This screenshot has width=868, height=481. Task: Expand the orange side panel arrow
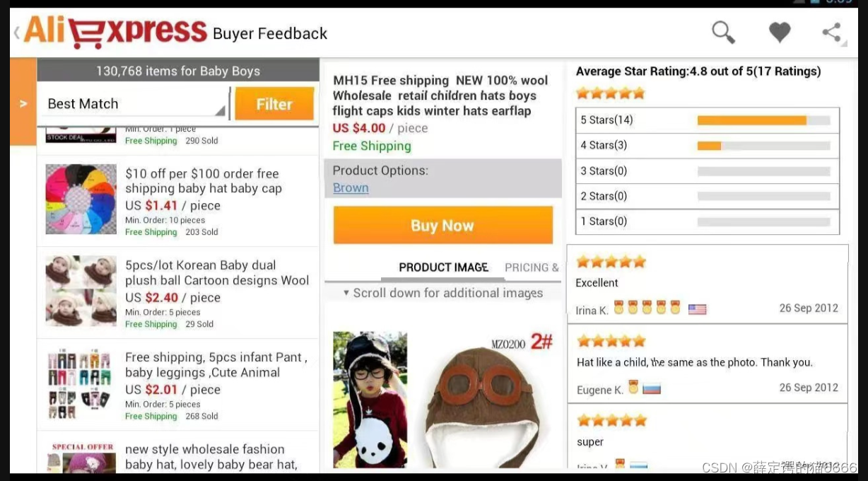pyautogui.click(x=23, y=103)
